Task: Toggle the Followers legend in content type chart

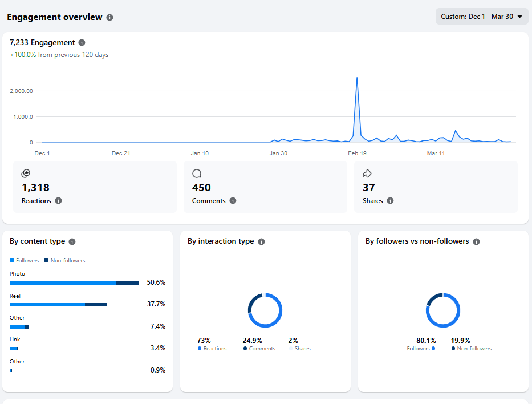Action: click(x=23, y=260)
